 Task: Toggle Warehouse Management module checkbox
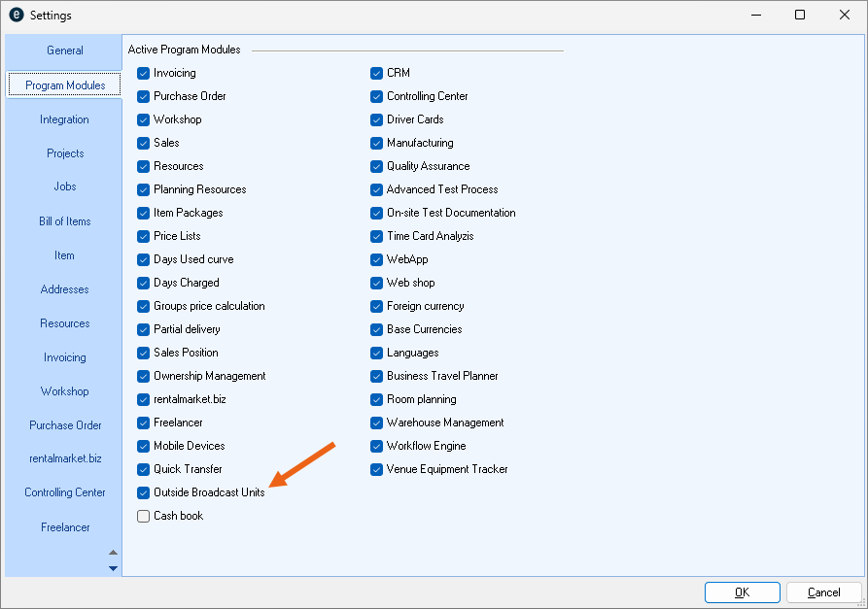(x=377, y=423)
